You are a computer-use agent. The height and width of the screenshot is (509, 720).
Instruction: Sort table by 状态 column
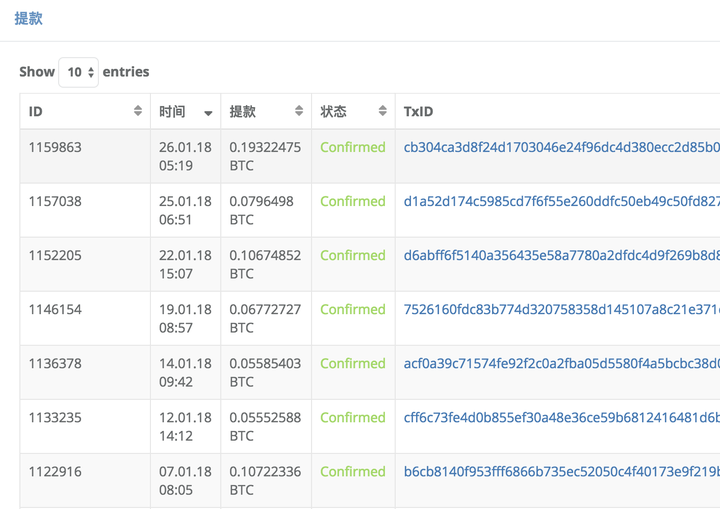click(x=353, y=111)
